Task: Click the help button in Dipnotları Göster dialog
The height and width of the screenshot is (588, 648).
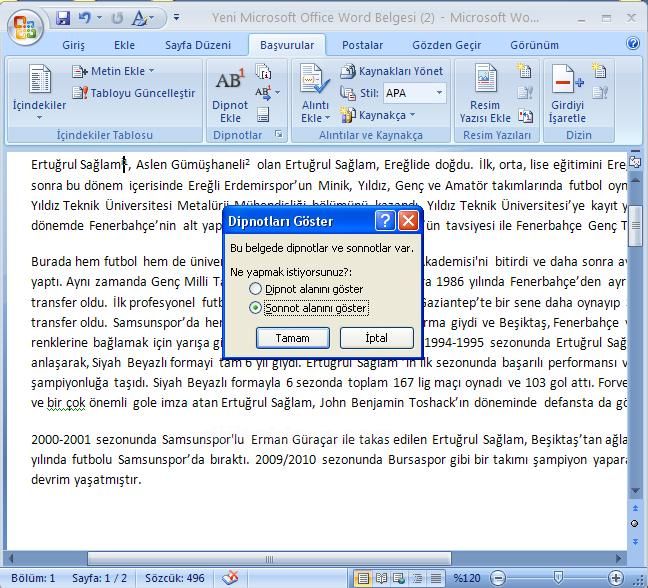Action: click(385, 221)
